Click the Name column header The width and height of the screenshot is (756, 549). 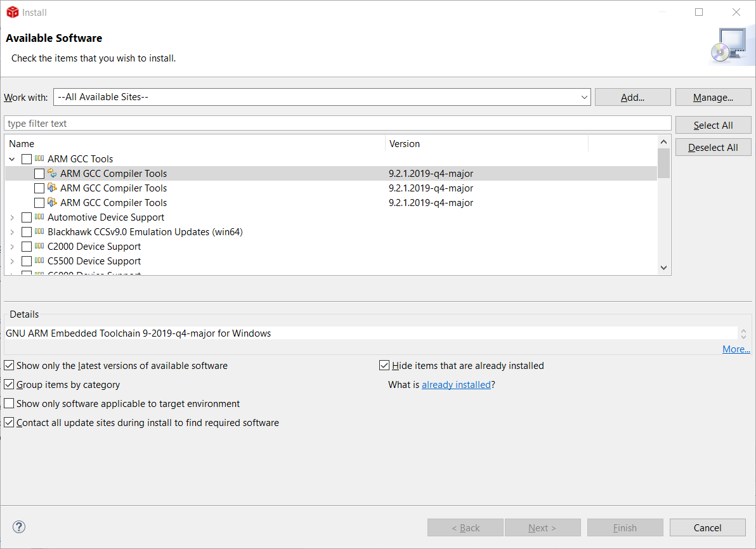(x=195, y=143)
